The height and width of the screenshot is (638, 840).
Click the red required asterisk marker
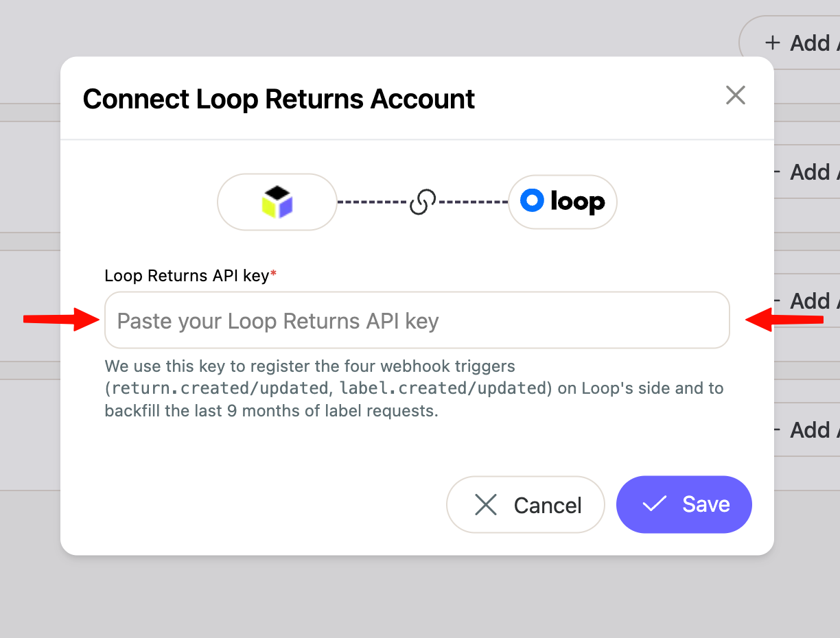273,274
